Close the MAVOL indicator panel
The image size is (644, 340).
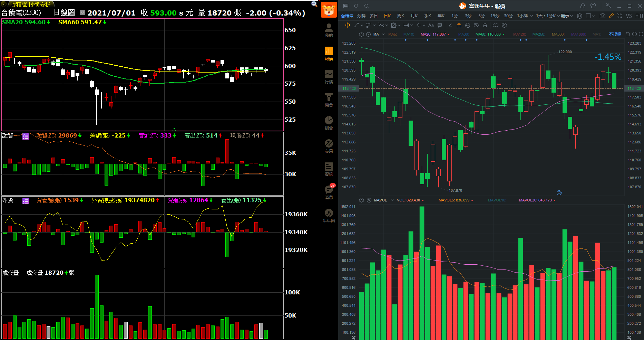(369, 200)
